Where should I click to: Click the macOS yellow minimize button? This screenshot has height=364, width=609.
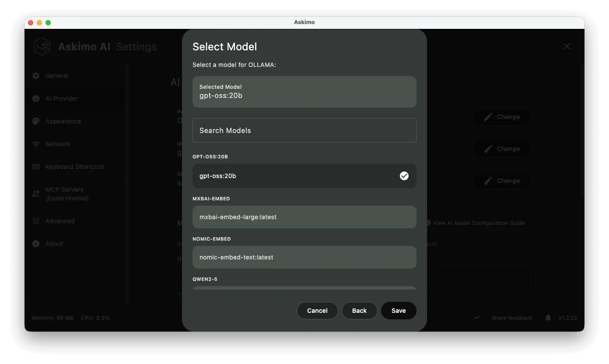(x=39, y=23)
